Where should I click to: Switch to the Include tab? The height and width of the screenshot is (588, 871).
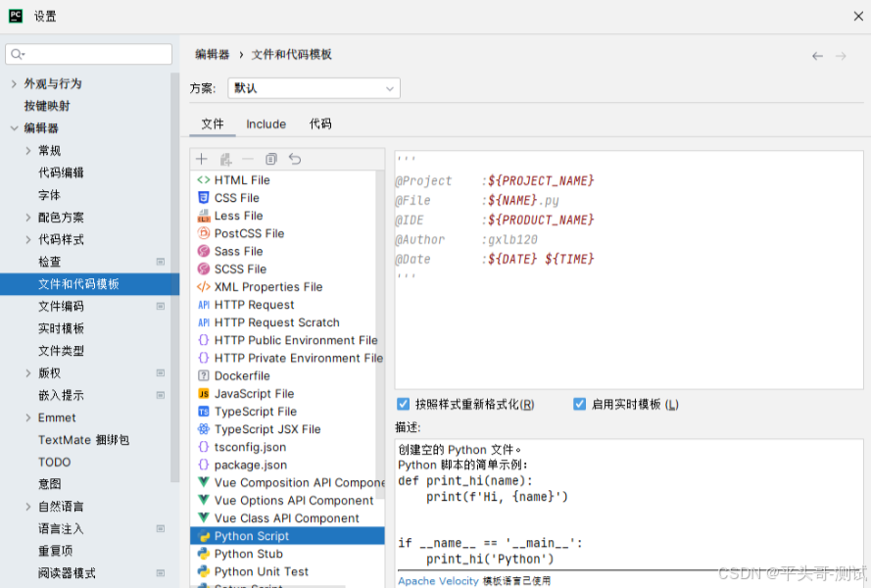tap(266, 123)
